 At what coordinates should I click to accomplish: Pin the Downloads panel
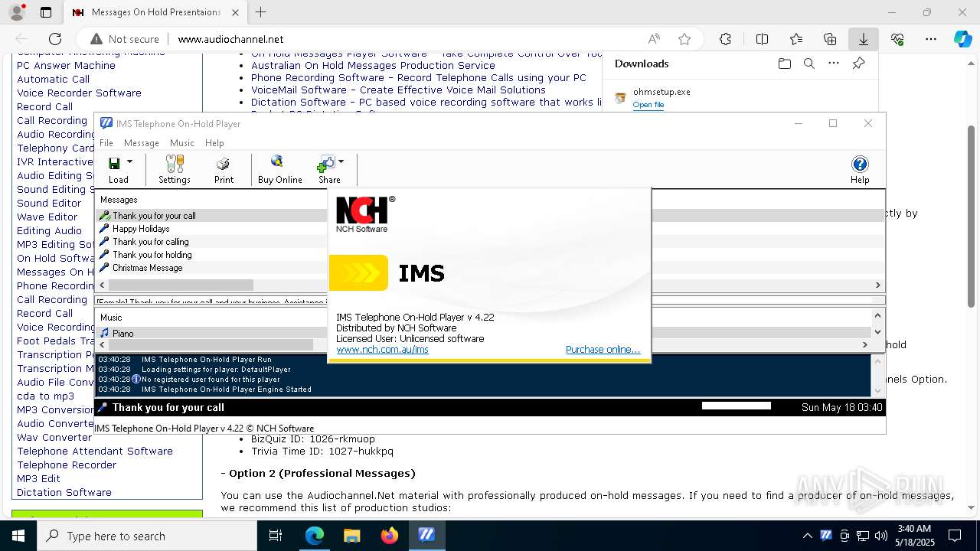(x=858, y=64)
